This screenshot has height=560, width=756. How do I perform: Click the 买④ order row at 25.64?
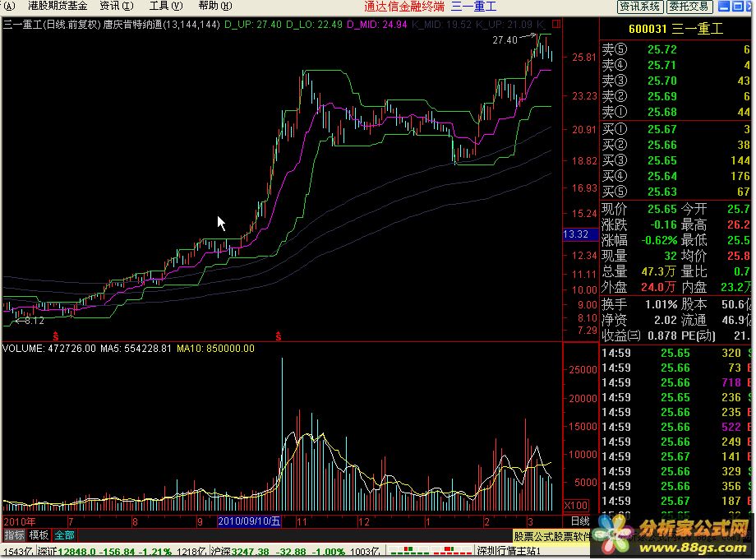click(676, 176)
